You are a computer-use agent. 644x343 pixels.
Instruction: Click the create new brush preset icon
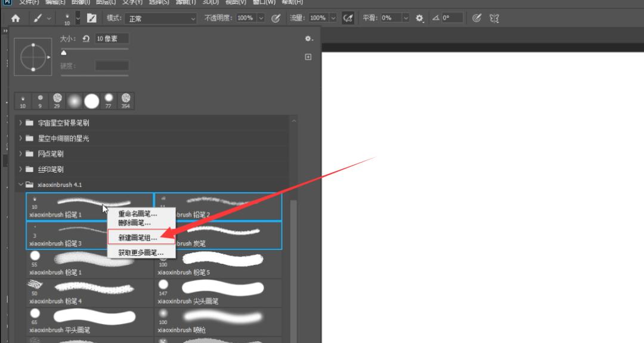(308, 57)
